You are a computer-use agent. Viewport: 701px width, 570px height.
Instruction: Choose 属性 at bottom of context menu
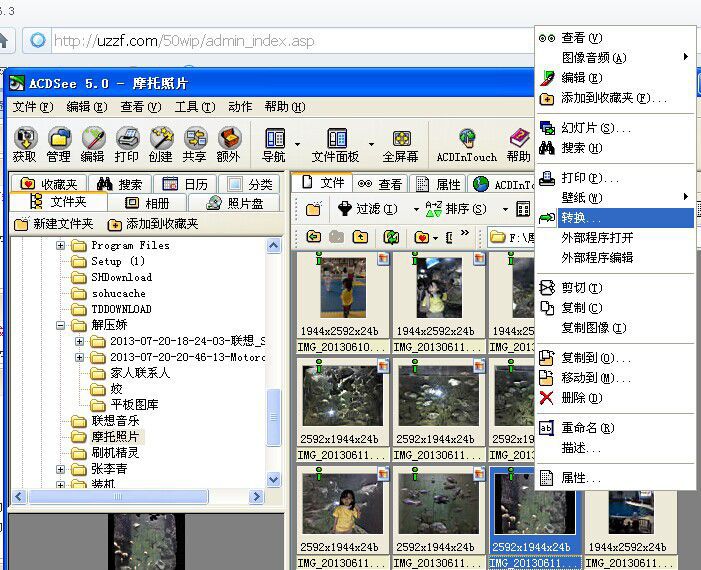coord(615,478)
